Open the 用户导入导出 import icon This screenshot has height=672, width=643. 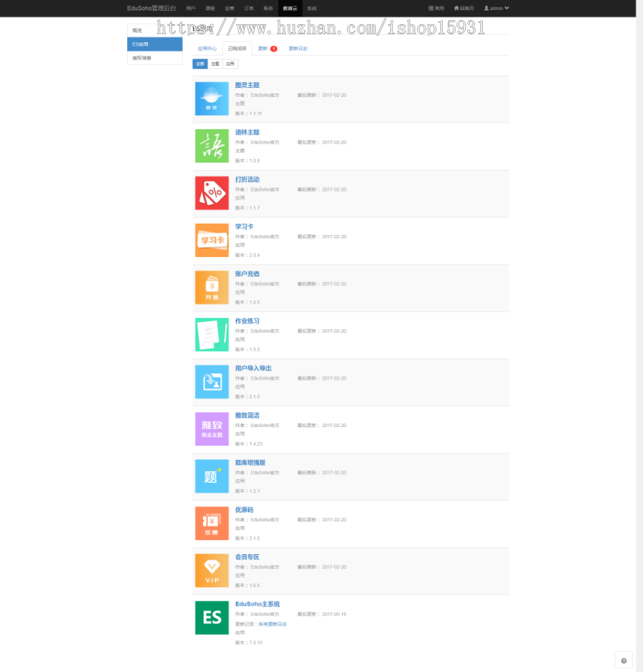tap(211, 381)
